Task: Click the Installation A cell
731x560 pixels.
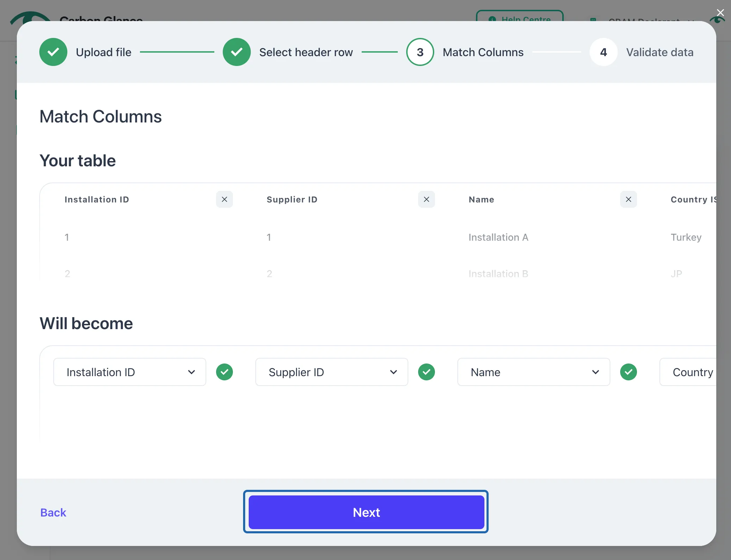Action: (498, 237)
